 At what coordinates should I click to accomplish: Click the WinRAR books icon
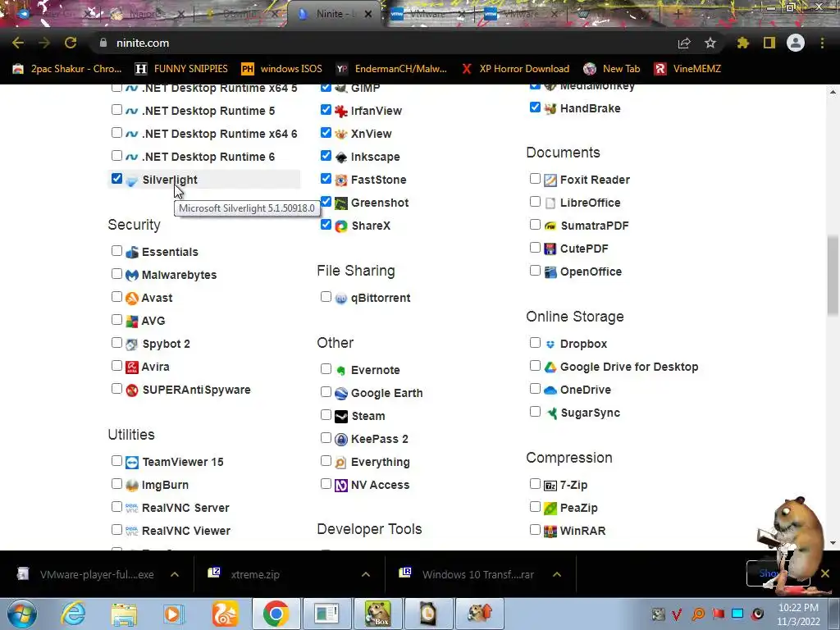coord(550,532)
